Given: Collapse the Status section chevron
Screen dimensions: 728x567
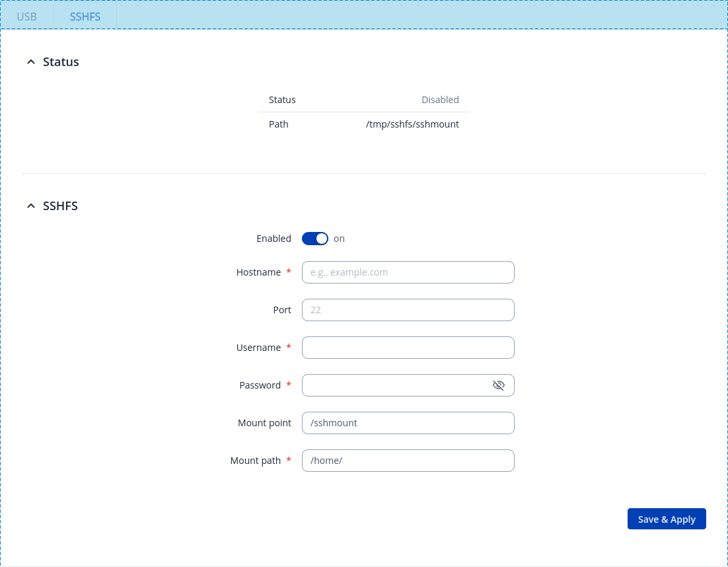Looking at the screenshot, I should pyautogui.click(x=30, y=62).
